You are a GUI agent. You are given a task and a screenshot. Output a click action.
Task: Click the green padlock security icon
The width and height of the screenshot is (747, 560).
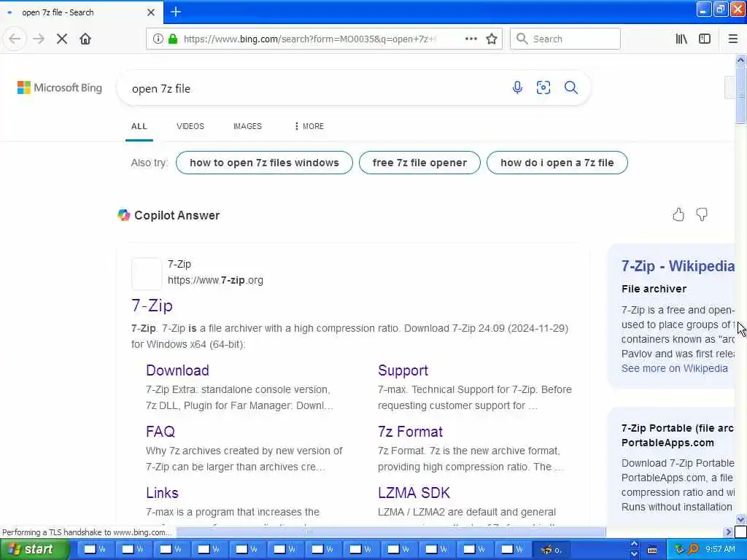(173, 39)
